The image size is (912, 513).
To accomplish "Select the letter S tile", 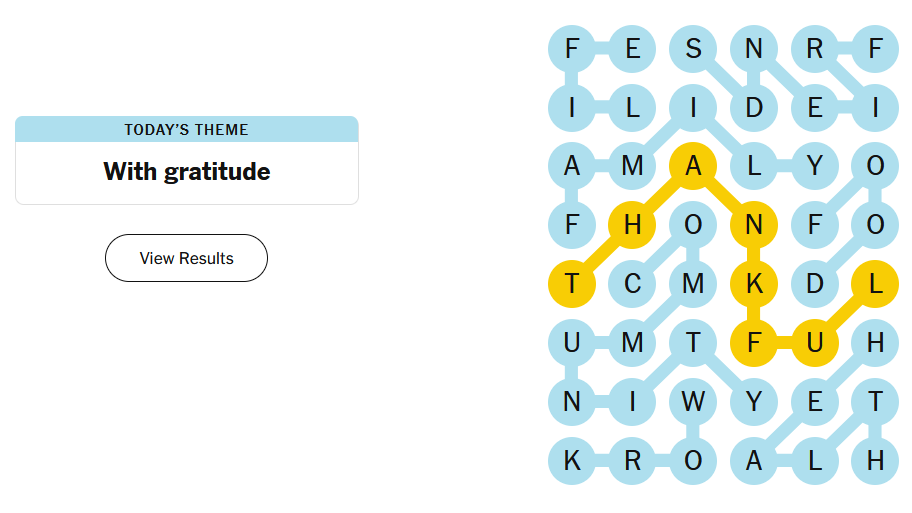I will (x=693, y=48).
